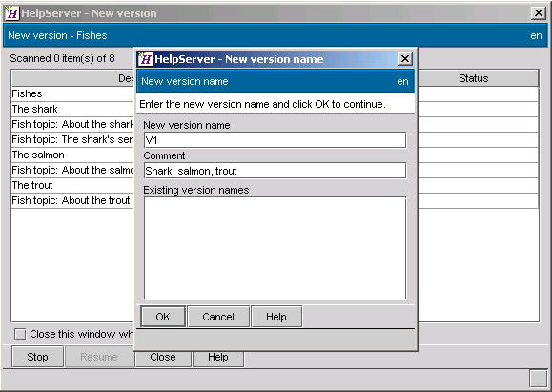Click en language label in main window banner
552x392 pixels.
(536, 35)
